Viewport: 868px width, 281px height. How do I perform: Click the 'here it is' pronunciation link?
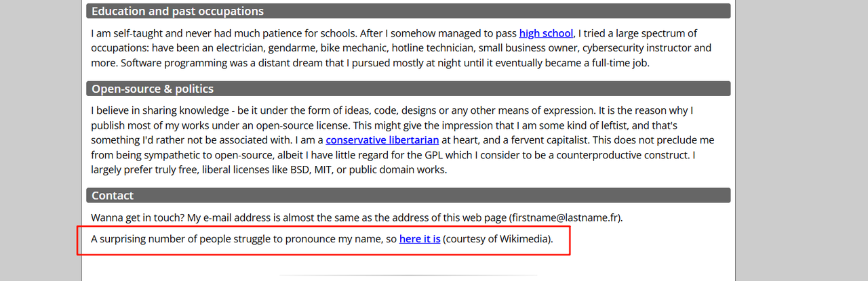(x=420, y=239)
